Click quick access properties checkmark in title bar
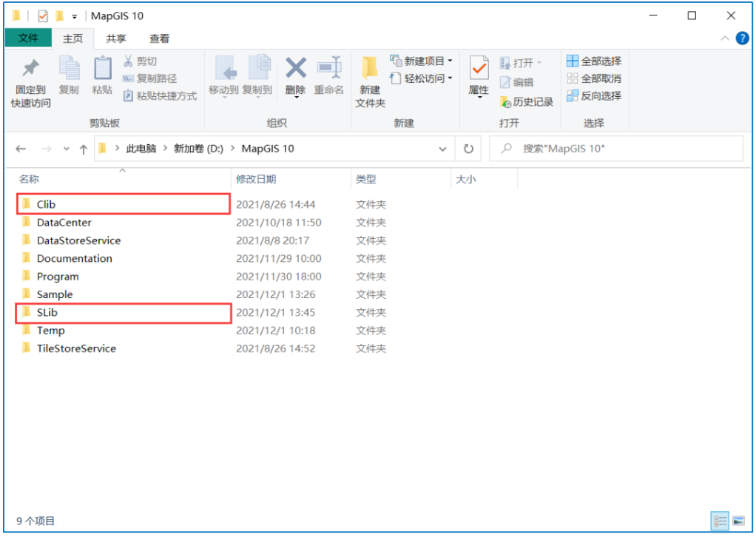This screenshot has height=537, width=756. pyautogui.click(x=43, y=16)
